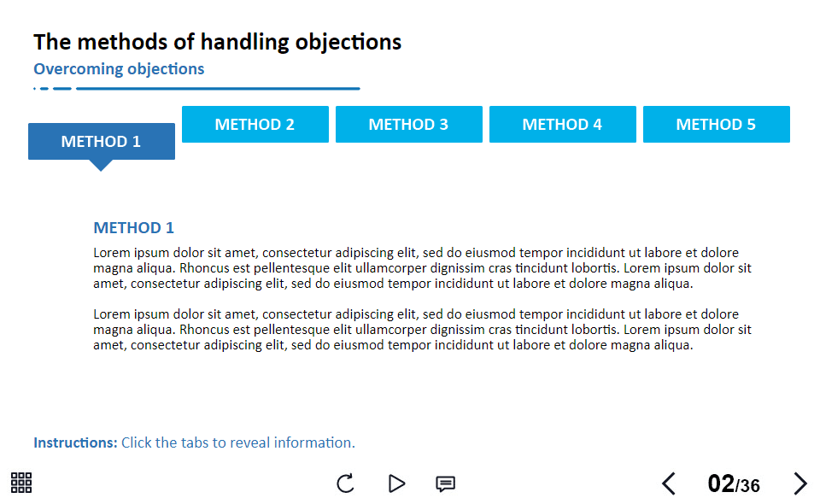Switch to the METHOD 2 tab
The image size is (820, 504).
pyautogui.click(x=255, y=125)
